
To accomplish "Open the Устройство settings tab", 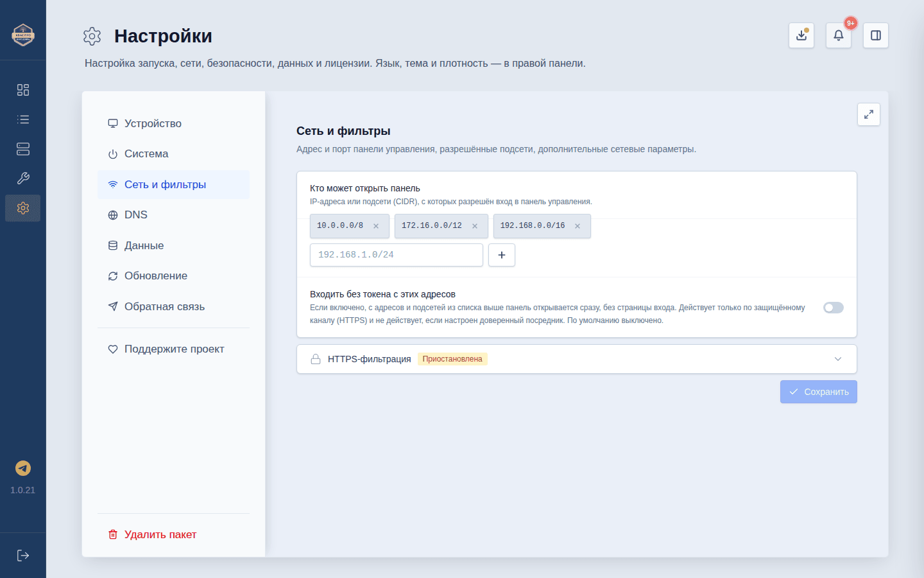I will pos(173,123).
